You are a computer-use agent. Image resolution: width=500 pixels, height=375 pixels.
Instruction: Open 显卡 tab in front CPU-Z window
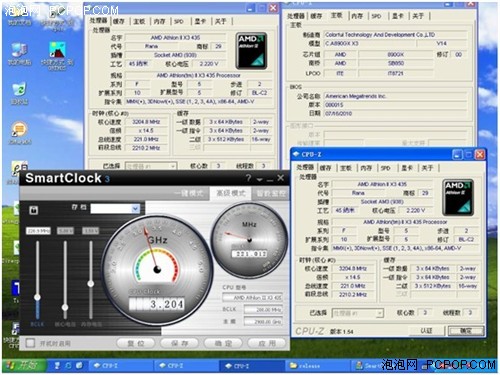407,168
